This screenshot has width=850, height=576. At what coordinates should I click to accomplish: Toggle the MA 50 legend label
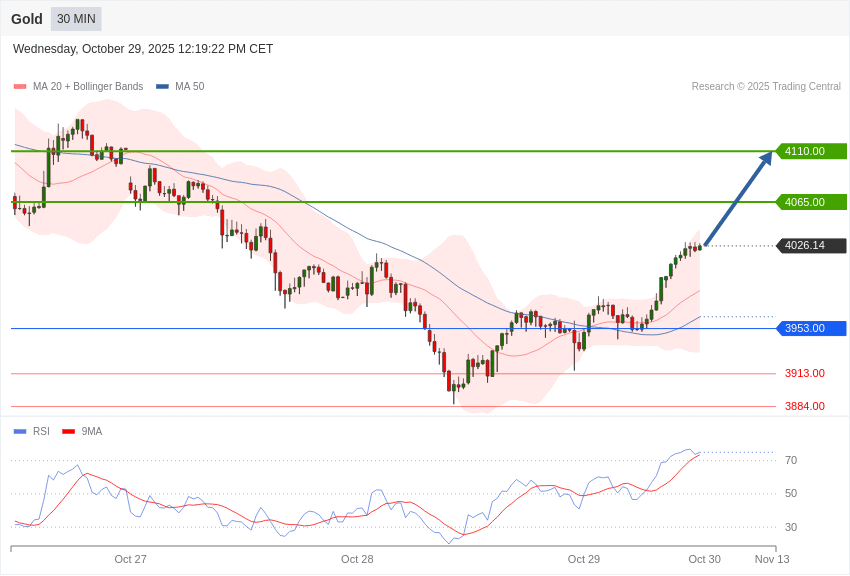tap(189, 87)
